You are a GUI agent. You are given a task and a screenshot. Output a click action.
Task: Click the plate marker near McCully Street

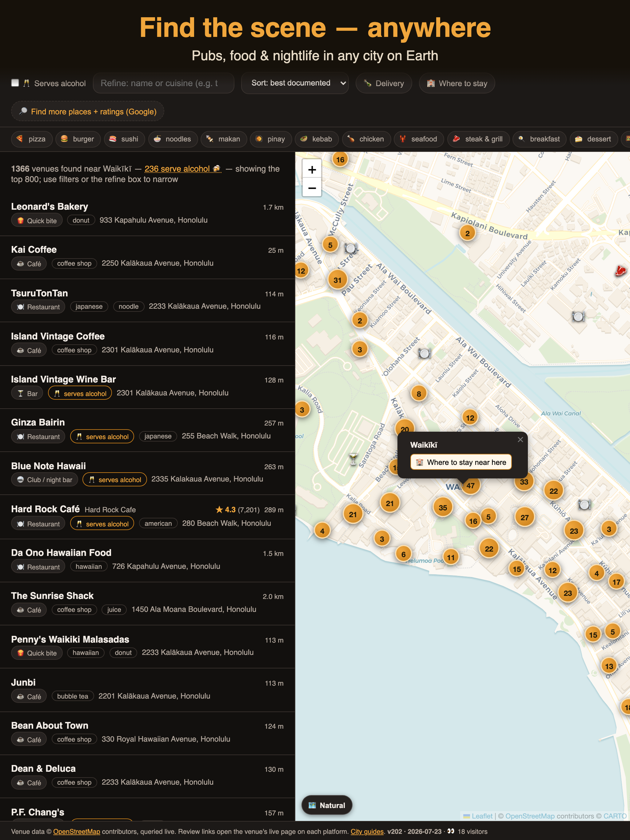pyautogui.click(x=351, y=248)
